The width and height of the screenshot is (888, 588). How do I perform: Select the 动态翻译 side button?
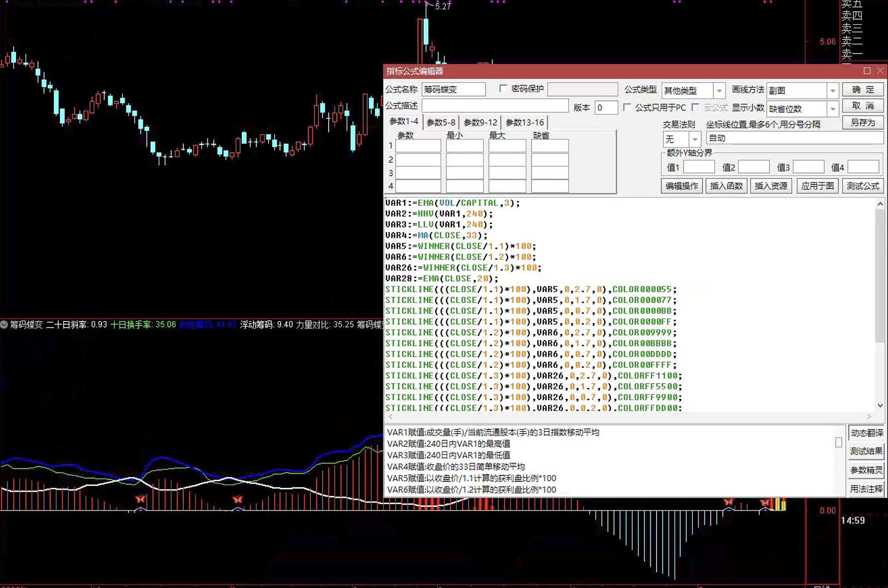click(x=866, y=433)
